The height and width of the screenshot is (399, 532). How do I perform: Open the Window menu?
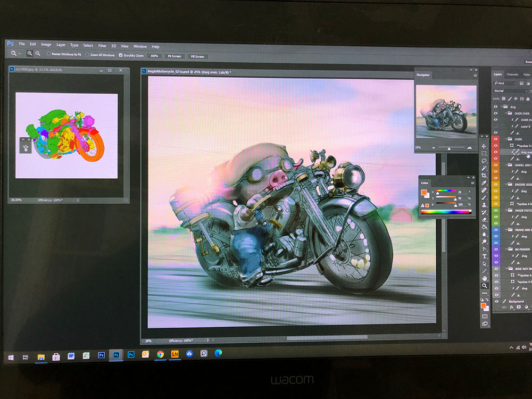click(140, 46)
